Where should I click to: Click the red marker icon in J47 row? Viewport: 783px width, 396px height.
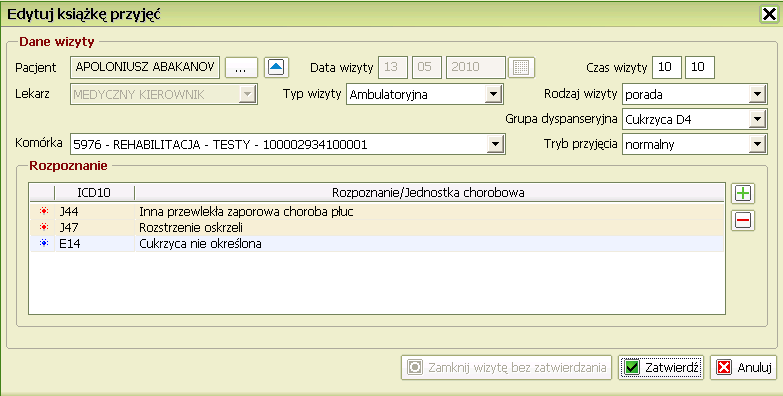click(44, 227)
